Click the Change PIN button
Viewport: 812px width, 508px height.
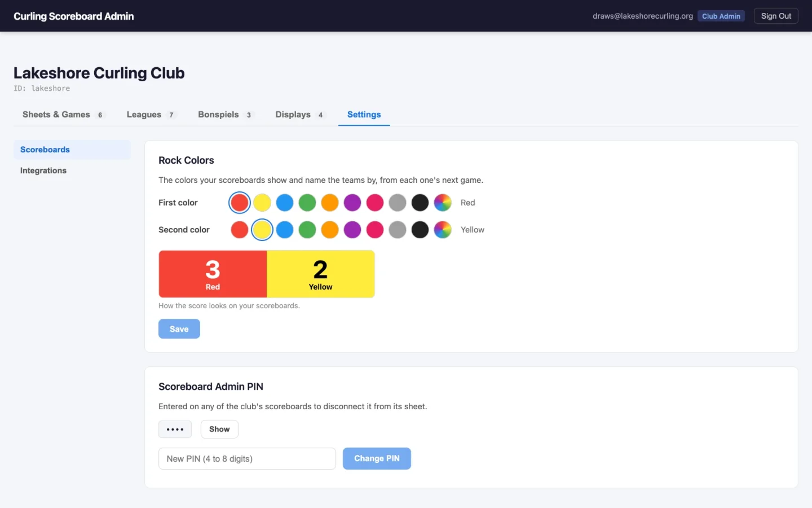(x=377, y=458)
